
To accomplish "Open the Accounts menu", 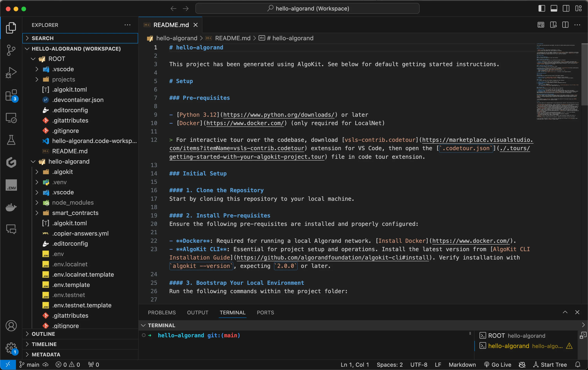I will tap(11, 326).
